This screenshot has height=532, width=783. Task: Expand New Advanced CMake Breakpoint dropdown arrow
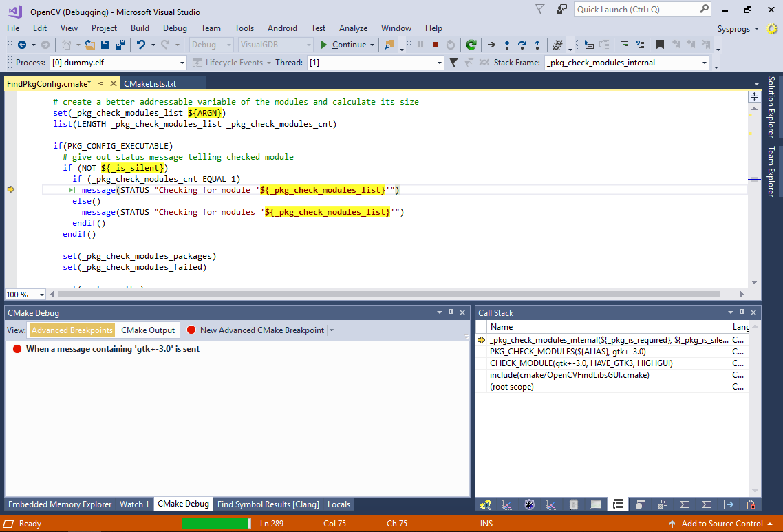331,330
